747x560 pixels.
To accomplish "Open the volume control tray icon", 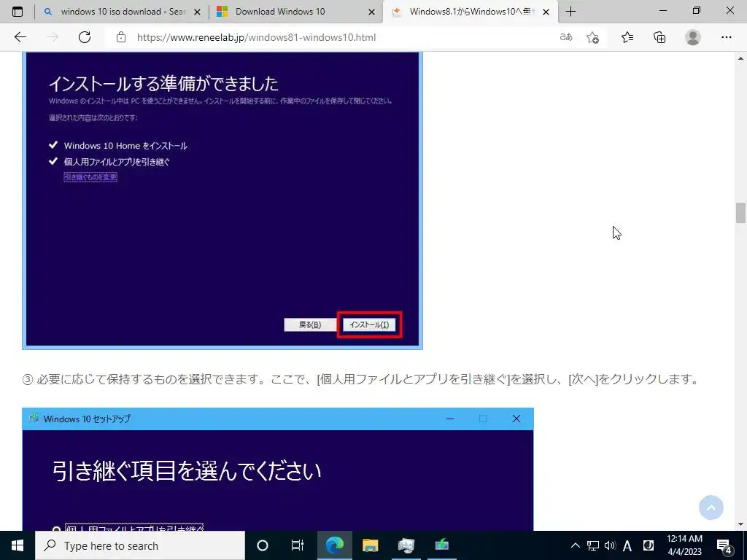I will (610, 545).
